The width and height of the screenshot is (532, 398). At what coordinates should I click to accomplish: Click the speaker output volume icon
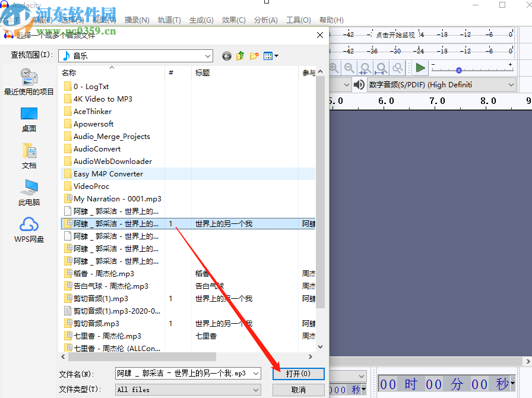(359, 84)
